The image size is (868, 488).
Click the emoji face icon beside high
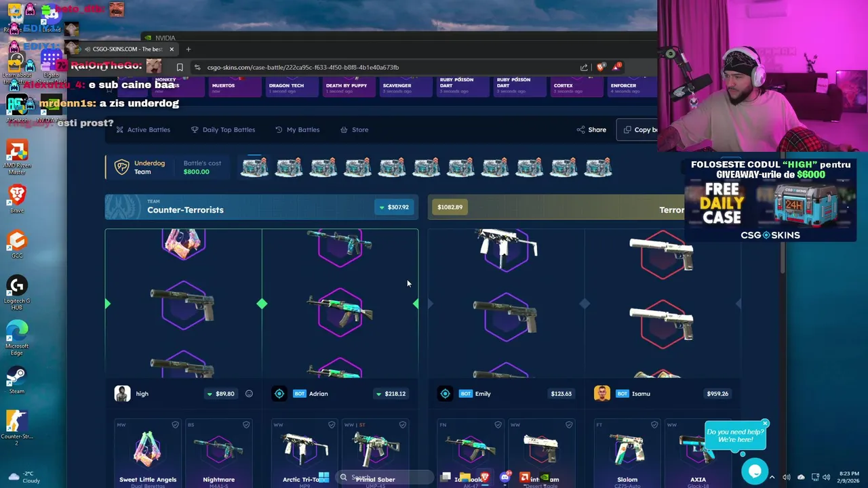[249, 394]
